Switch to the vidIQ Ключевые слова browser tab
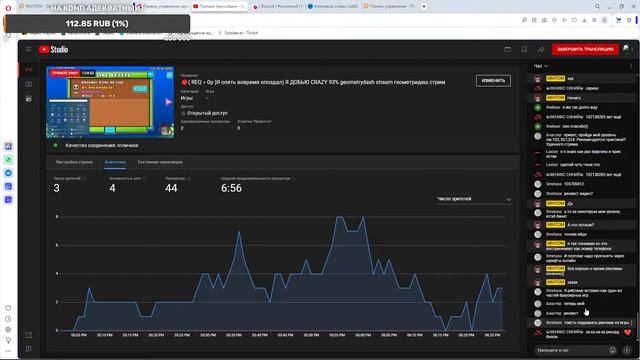The height and width of the screenshot is (360, 640). (x=333, y=7)
